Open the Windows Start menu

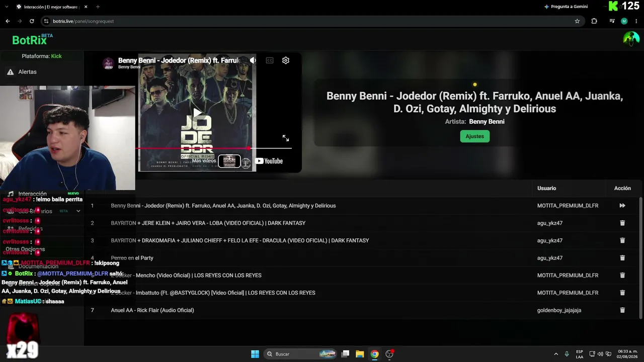click(255, 354)
